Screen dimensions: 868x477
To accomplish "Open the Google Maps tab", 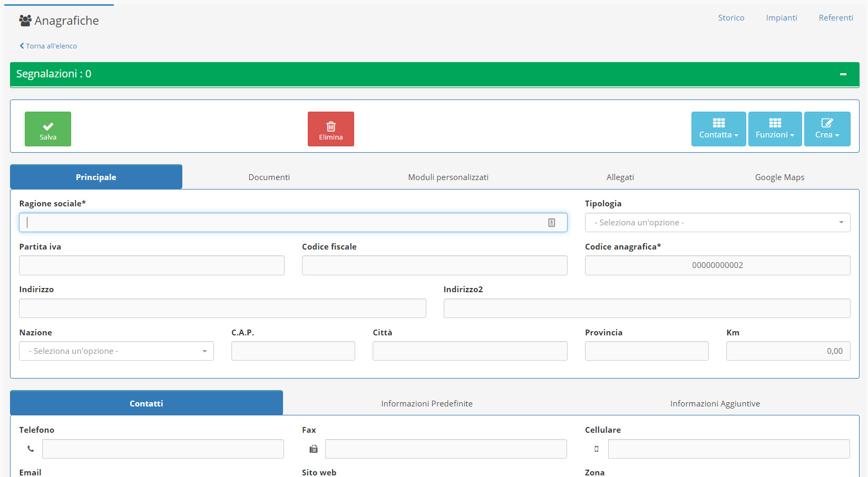I will (x=779, y=177).
